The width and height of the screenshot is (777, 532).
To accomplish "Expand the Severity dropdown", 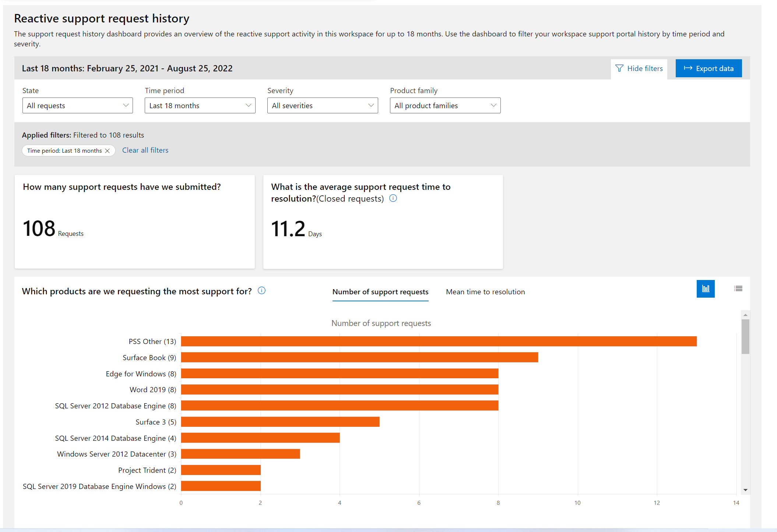I will [323, 106].
